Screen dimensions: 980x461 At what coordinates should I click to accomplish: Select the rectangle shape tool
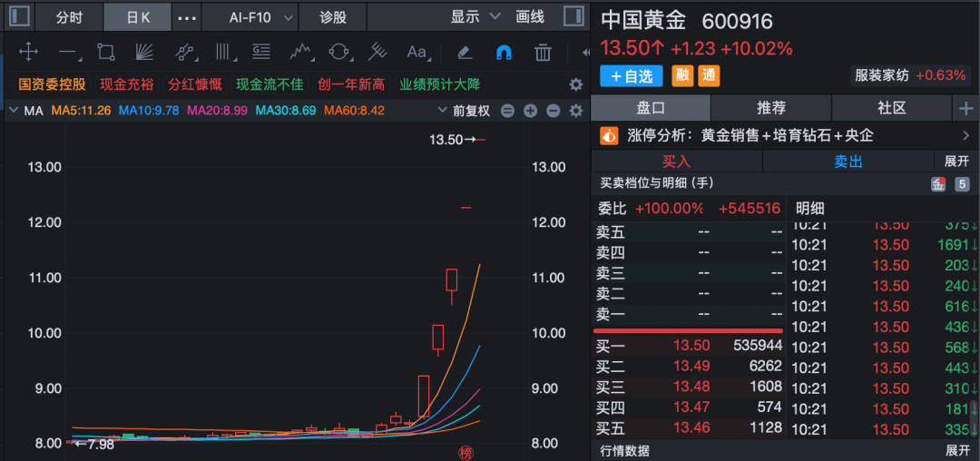coord(107,52)
